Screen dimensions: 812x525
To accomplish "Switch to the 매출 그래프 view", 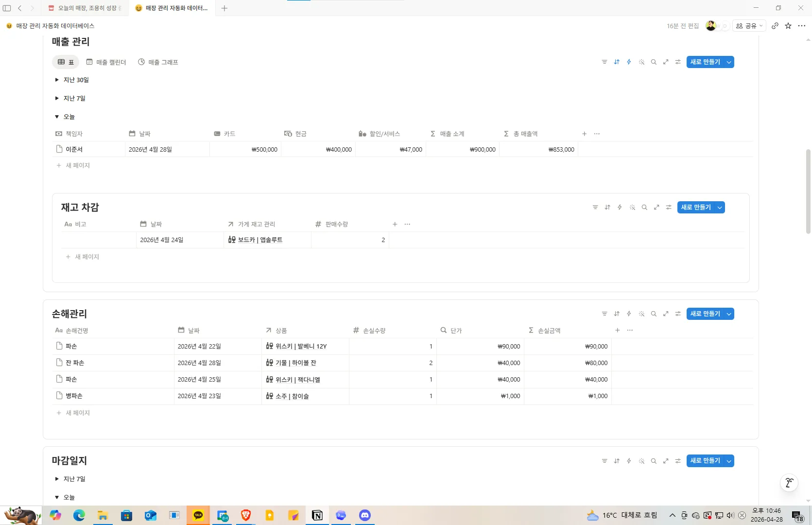I will click(158, 62).
